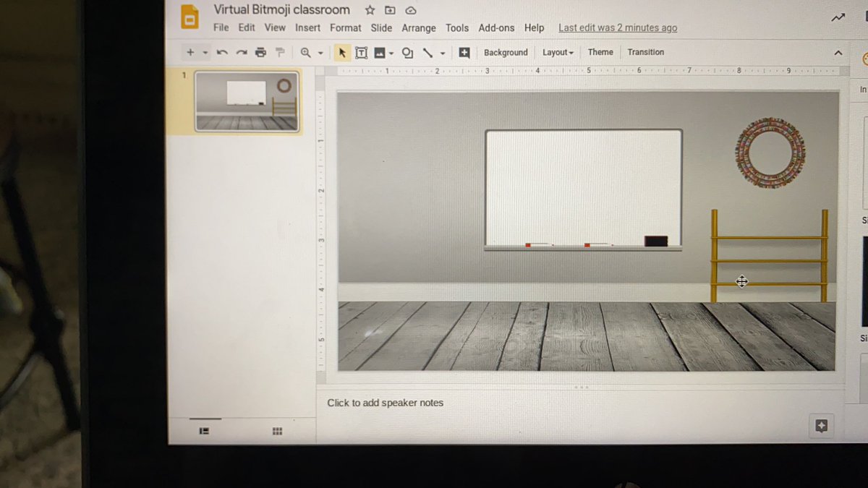868x488 pixels.
Task: Open the Shape tool
Action: click(407, 52)
